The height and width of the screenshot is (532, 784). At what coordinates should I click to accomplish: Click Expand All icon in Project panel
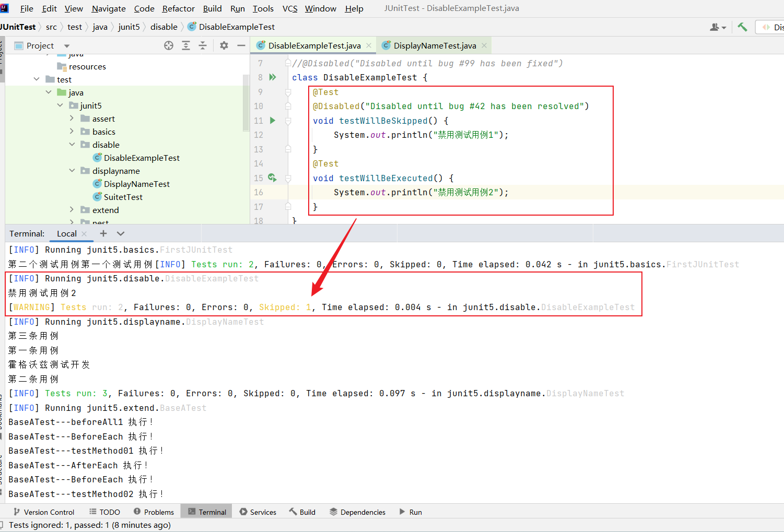pyautogui.click(x=185, y=45)
